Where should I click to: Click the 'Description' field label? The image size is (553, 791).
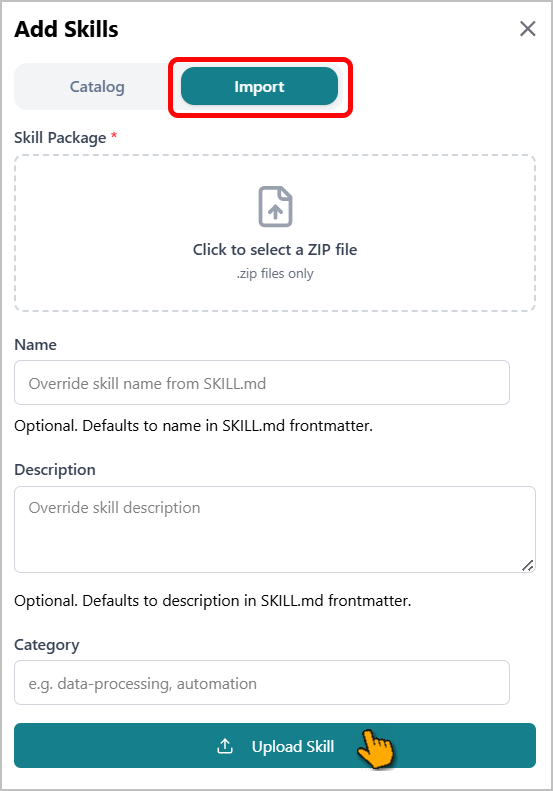pyautogui.click(x=54, y=470)
